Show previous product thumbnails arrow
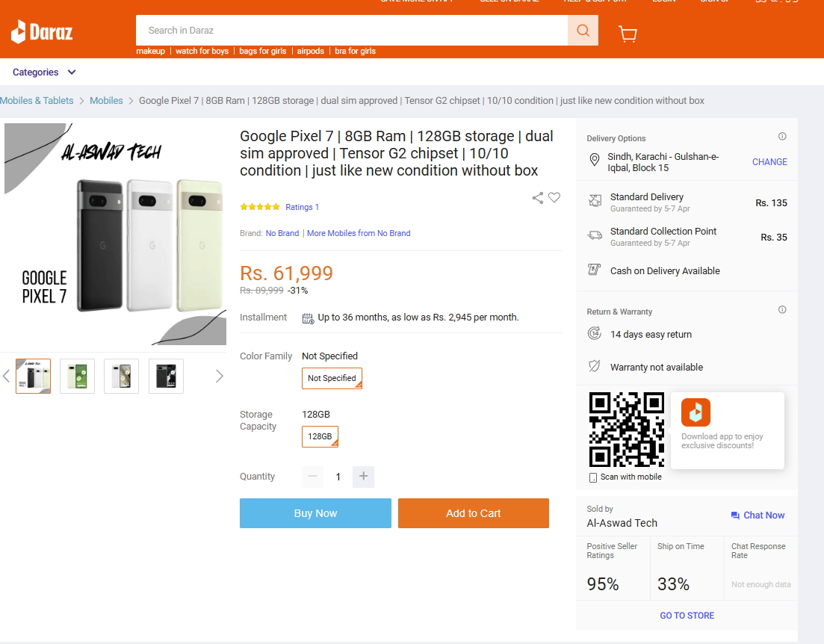The image size is (824, 644). (x=6, y=377)
